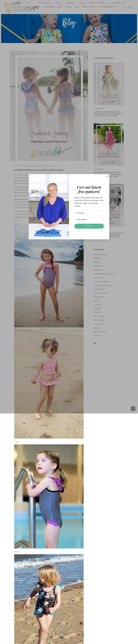Open Pattern Release in Categories list
The height and width of the screenshot is (644, 138).
[99, 297]
